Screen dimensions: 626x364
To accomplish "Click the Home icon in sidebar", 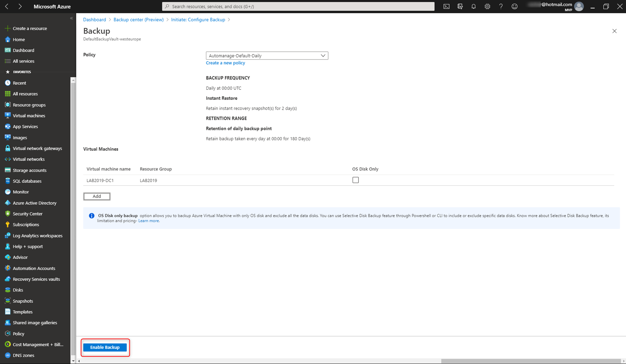I will pos(7,39).
